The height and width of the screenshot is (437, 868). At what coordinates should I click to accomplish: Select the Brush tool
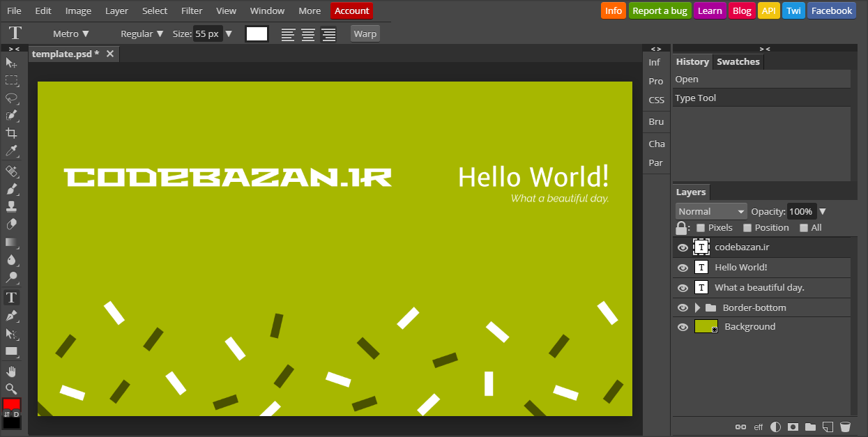click(x=12, y=189)
